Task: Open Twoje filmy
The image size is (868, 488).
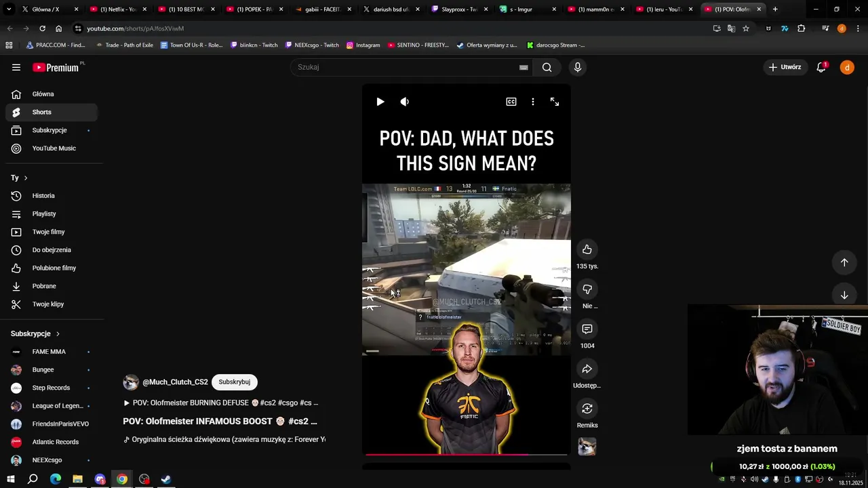Action: pyautogui.click(x=52, y=232)
